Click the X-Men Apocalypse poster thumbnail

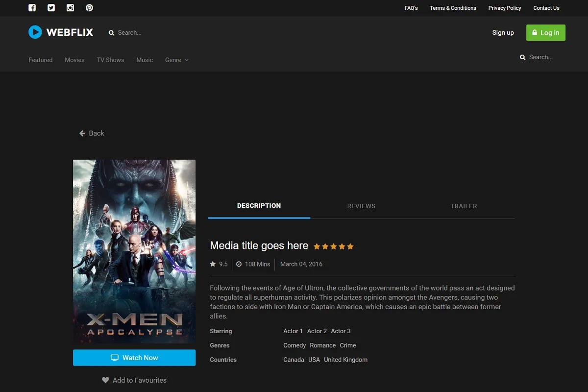[x=134, y=251]
